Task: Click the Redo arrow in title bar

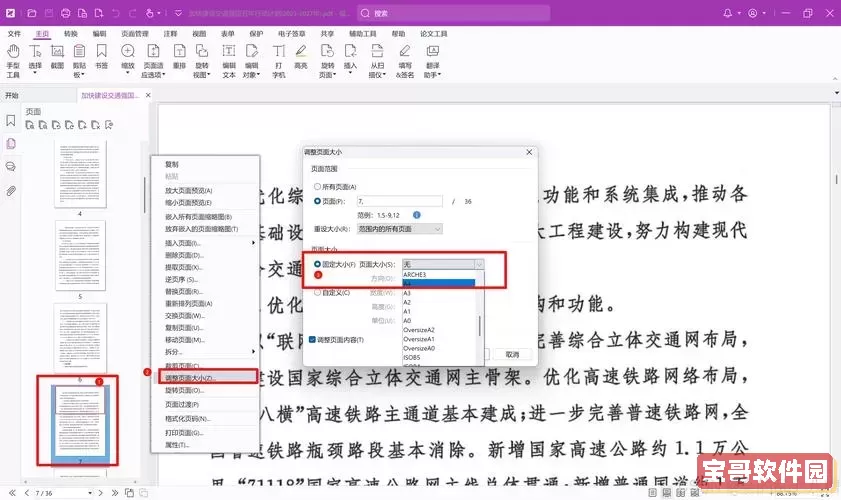Action: pos(132,13)
